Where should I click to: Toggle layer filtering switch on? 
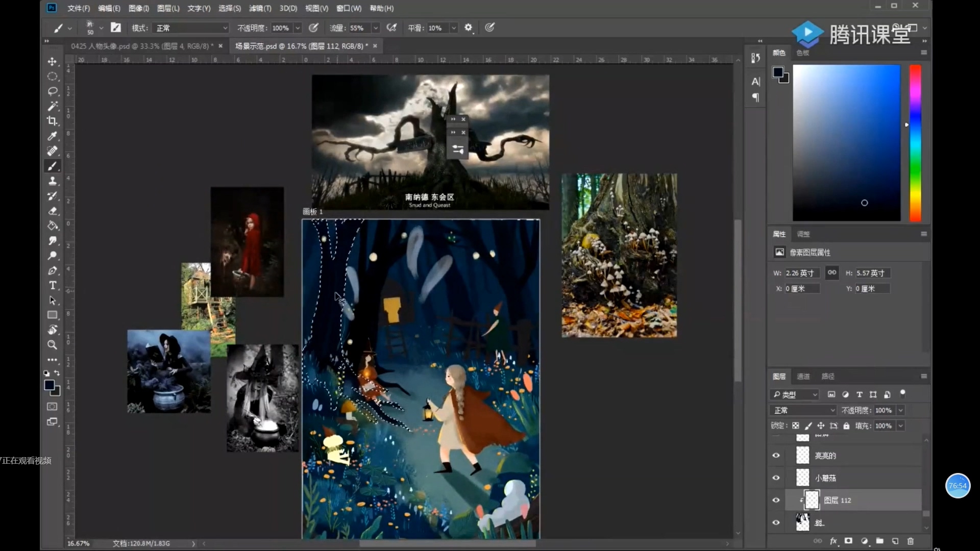point(902,393)
